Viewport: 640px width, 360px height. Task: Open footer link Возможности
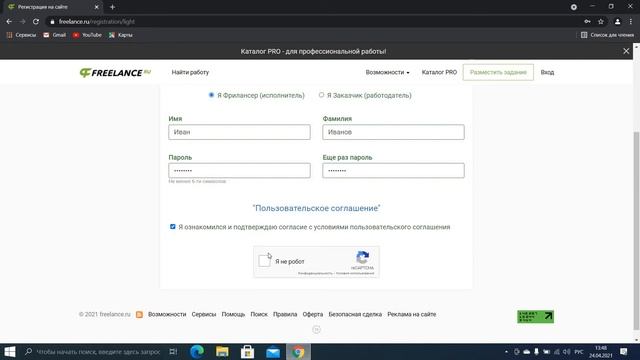[x=167, y=314]
